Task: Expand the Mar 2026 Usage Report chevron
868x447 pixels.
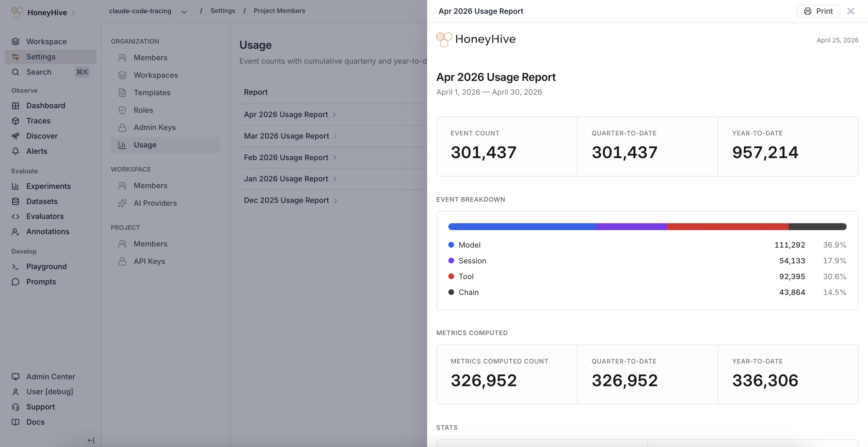Action: point(335,136)
